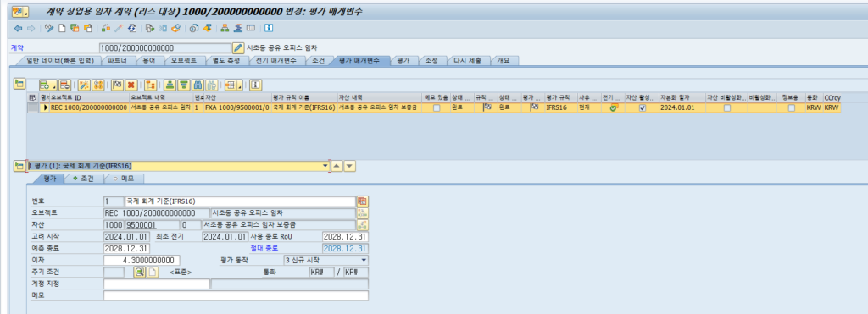Toggle the 정보용 checkbox in the row
Viewport: 868px width, 314px height.
[792, 108]
